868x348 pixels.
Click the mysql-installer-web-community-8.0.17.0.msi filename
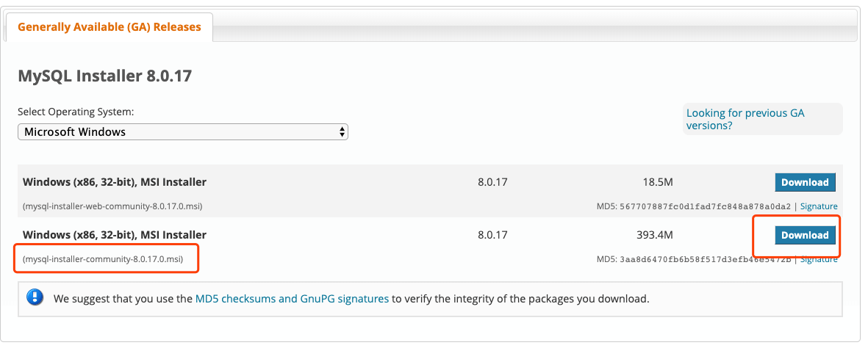112,206
